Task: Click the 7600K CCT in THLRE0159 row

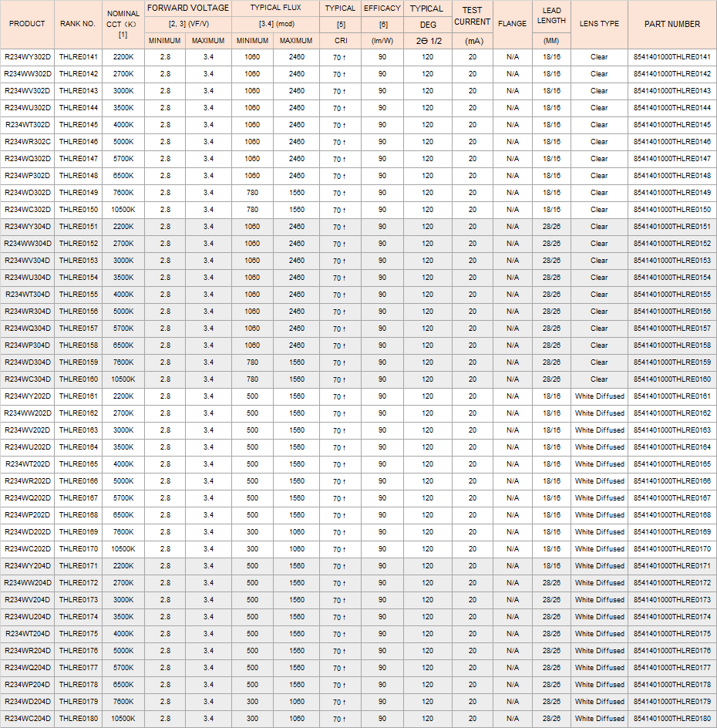Action: (123, 362)
